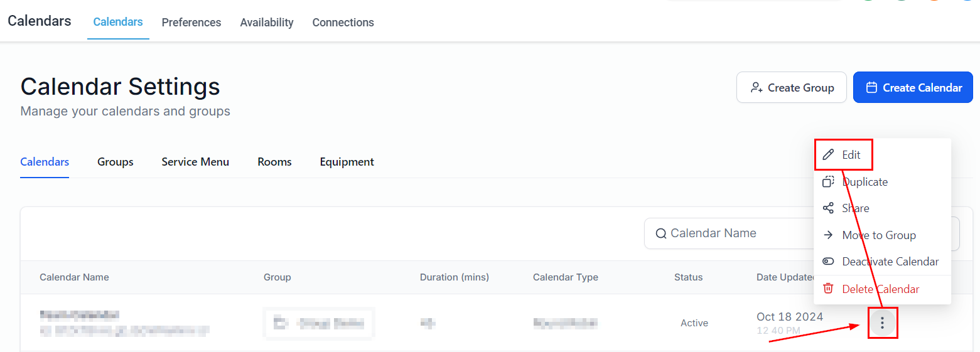980x352 pixels.
Task: Open the Equipment sub-tab
Action: click(347, 162)
